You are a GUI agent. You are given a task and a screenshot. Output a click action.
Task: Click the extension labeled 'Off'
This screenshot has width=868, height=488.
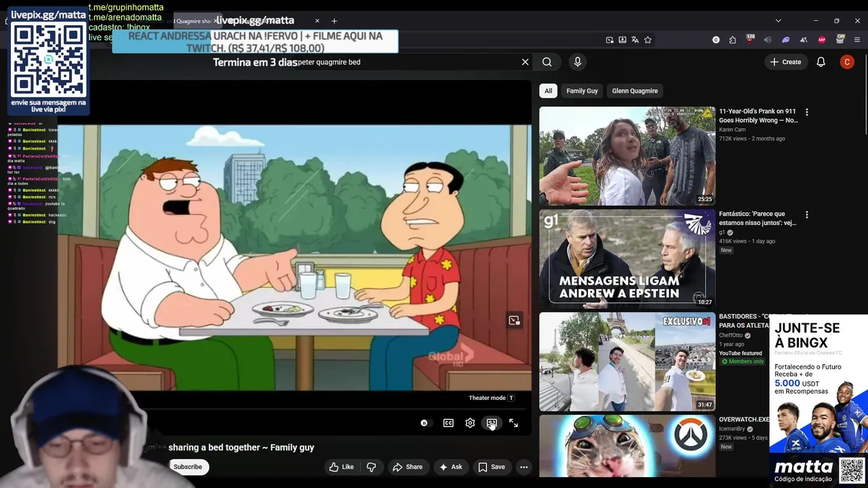(x=840, y=39)
